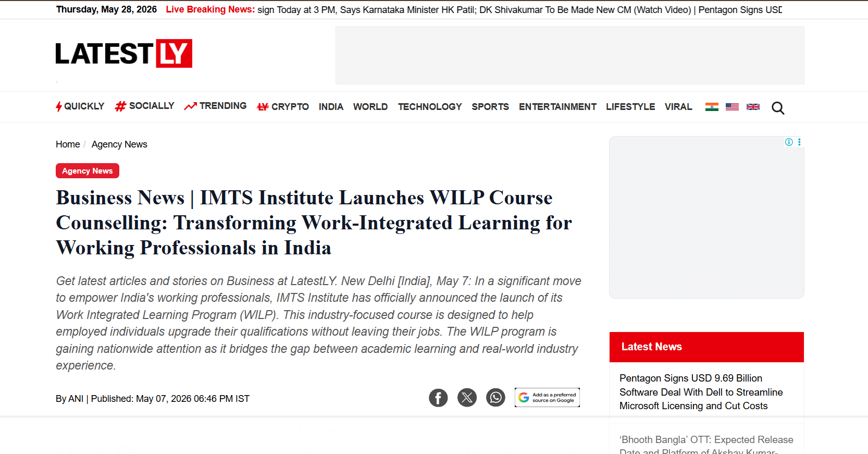The image size is (868, 454).
Task: Click the sidebar advertisement box
Action: click(x=706, y=217)
